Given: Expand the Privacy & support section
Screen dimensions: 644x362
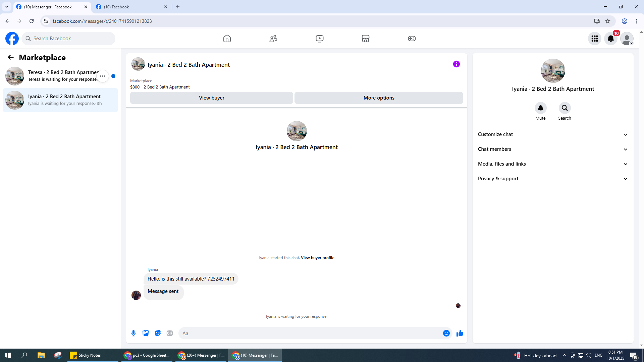Looking at the screenshot, I should pos(553,179).
